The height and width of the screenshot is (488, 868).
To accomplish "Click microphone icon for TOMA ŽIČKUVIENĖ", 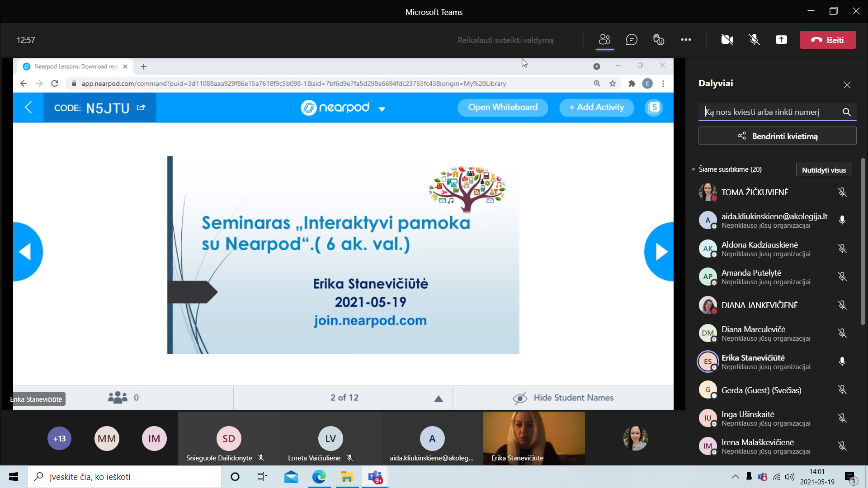I will tap(842, 192).
